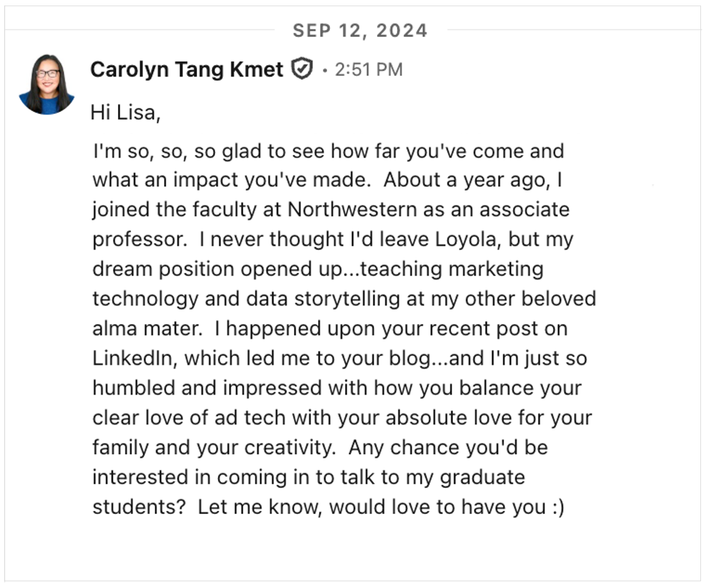Click the 2:51 PM message timestamp

point(369,70)
